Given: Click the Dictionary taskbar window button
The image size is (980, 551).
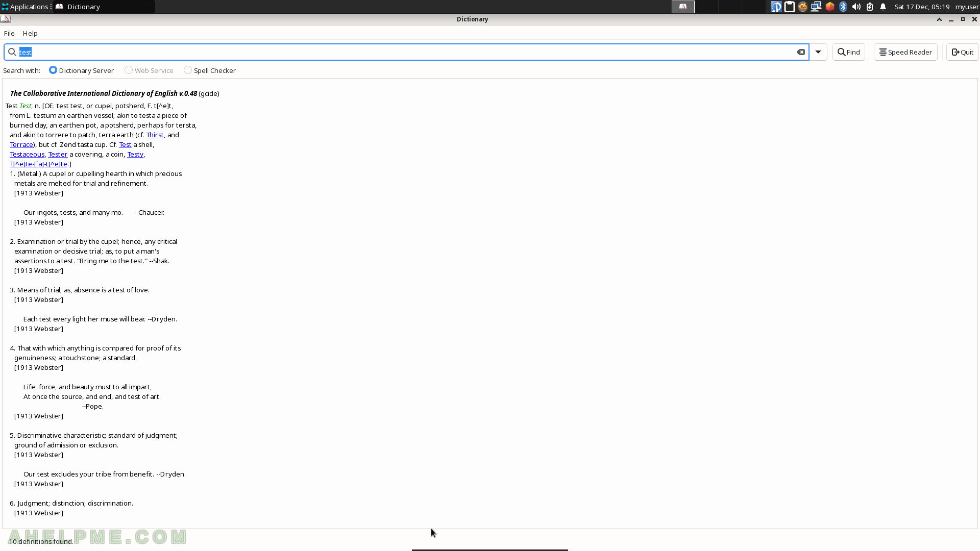Looking at the screenshot, I should tap(104, 7).
